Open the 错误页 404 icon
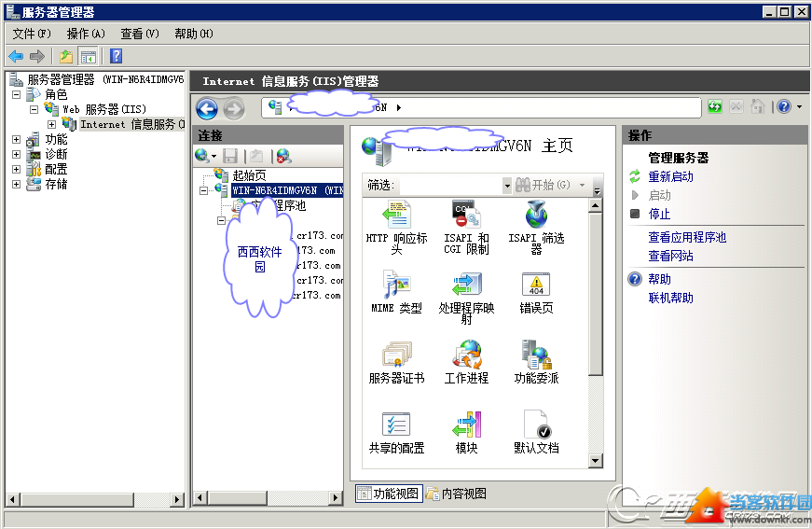This screenshot has width=812, height=529. (x=536, y=284)
